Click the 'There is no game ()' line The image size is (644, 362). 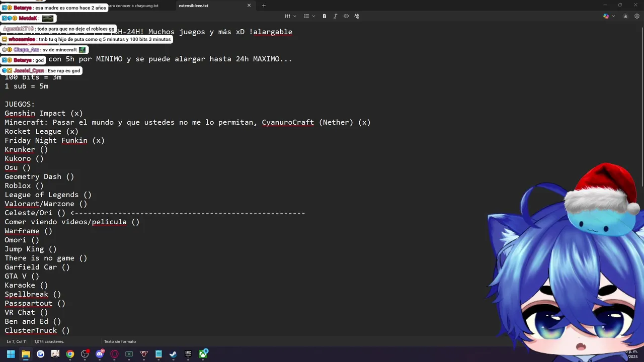click(x=46, y=258)
